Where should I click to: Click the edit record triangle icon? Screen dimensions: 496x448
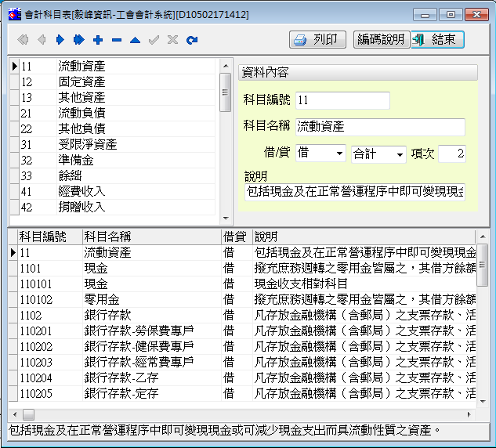point(136,39)
